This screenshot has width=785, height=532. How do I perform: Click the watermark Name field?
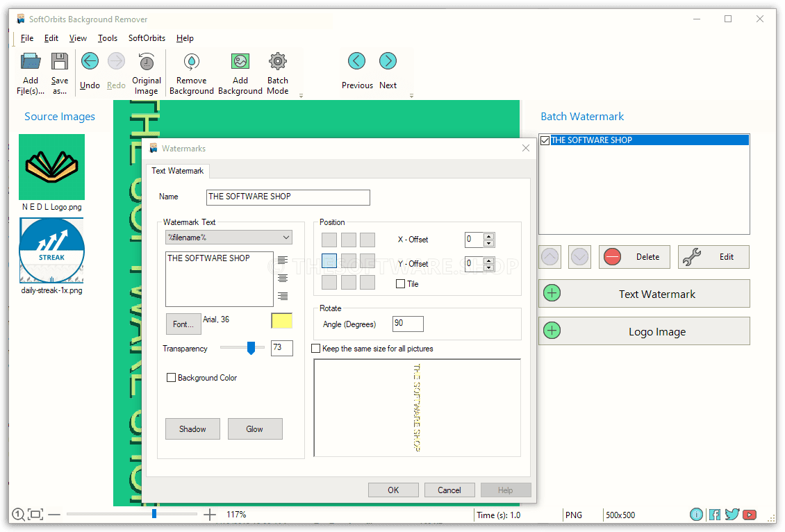tap(288, 197)
